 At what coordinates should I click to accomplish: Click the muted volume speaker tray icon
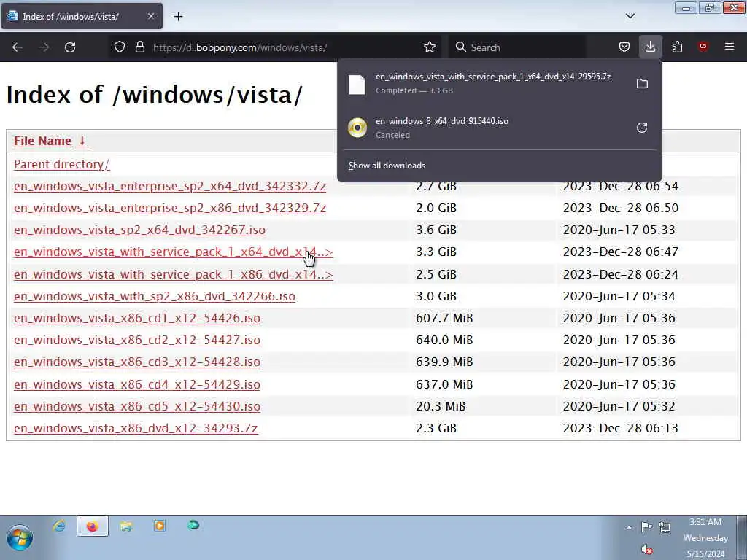pyautogui.click(x=646, y=550)
